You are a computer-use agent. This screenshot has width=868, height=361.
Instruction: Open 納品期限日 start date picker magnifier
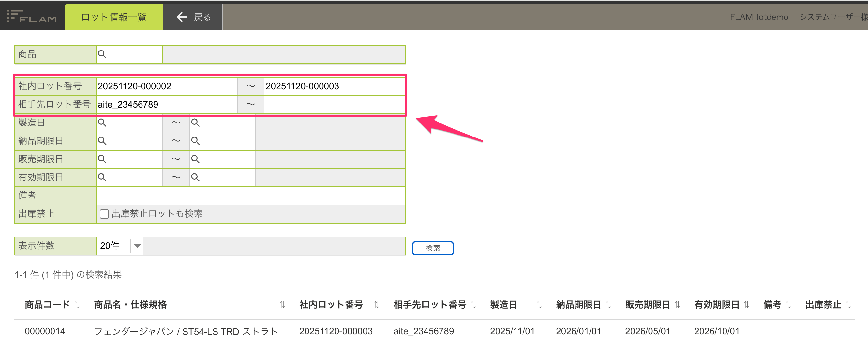[102, 141]
